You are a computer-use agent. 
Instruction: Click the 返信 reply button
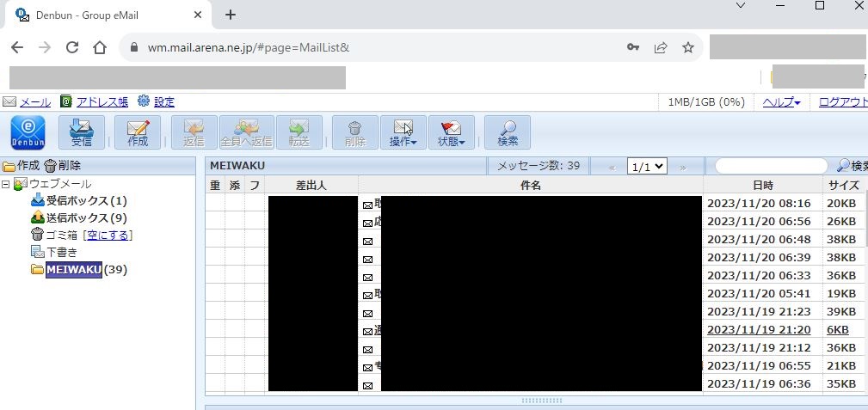pos(194,132)
